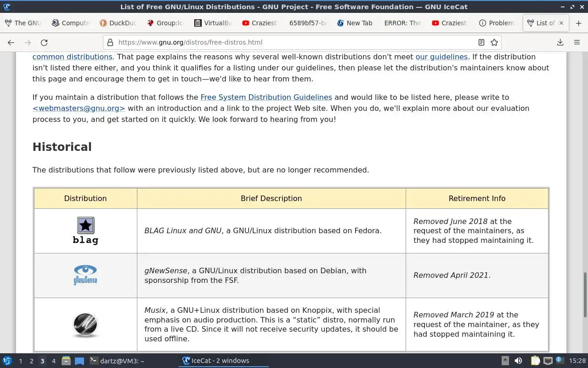
Task: Open the clipboard manager tray icon
Action: pos(536,361)
